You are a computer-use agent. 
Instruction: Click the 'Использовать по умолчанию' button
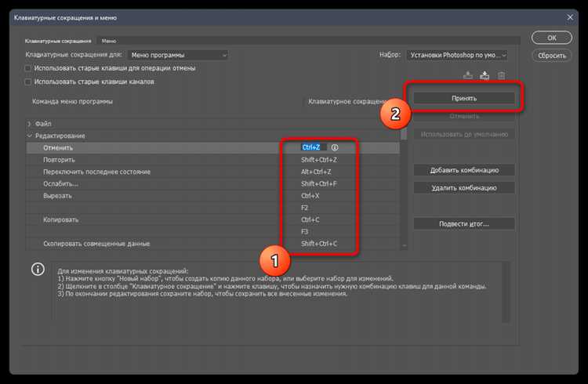464,134
